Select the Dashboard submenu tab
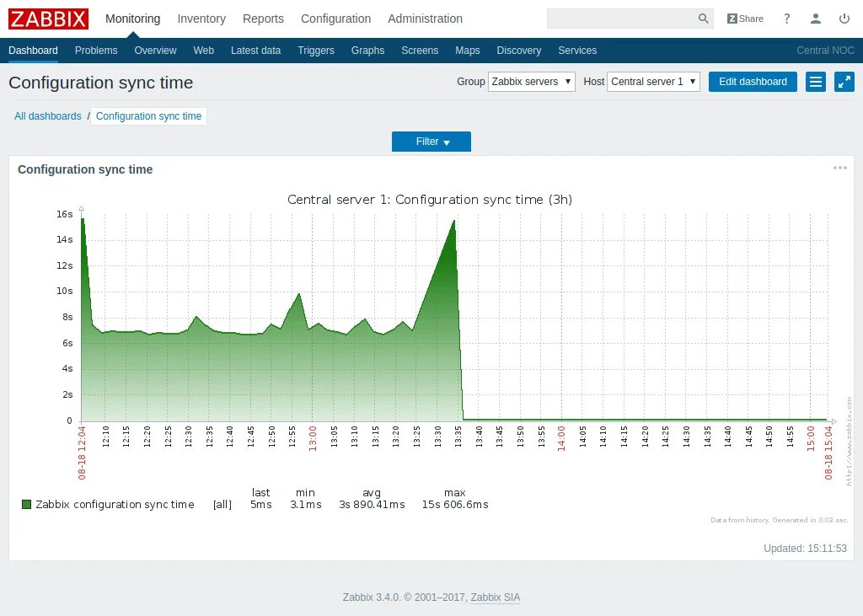The width and height of the screenshot is (863, 616). 33,50
